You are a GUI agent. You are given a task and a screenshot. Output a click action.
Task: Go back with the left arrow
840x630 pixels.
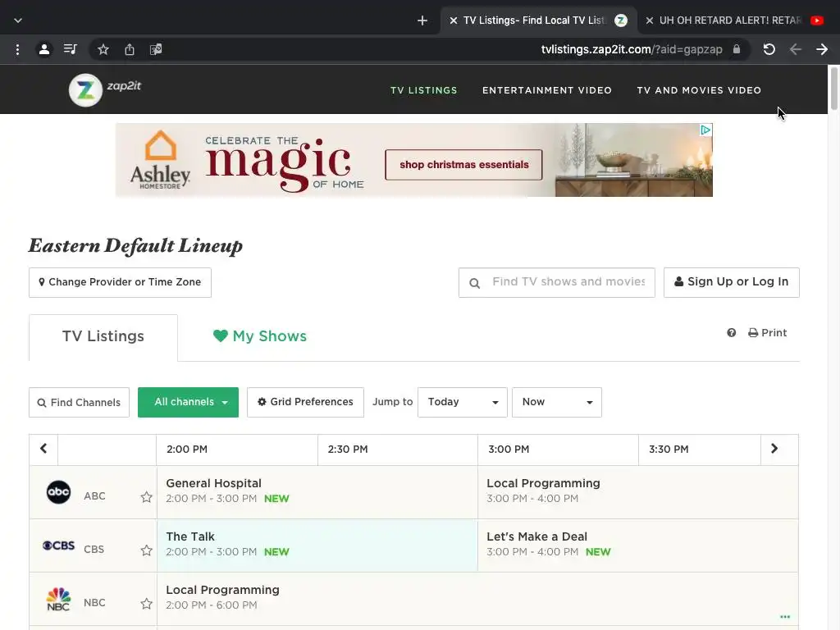(x=796, y=50)
